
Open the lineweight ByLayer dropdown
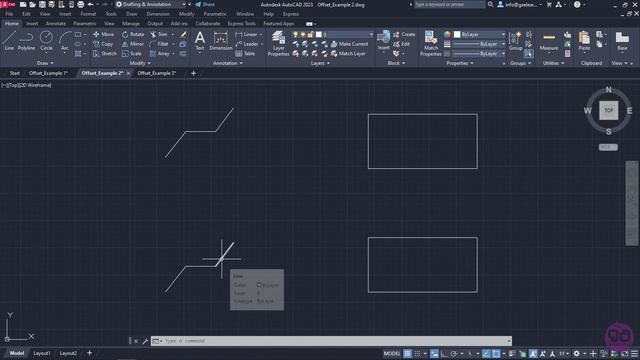[479, 44]
